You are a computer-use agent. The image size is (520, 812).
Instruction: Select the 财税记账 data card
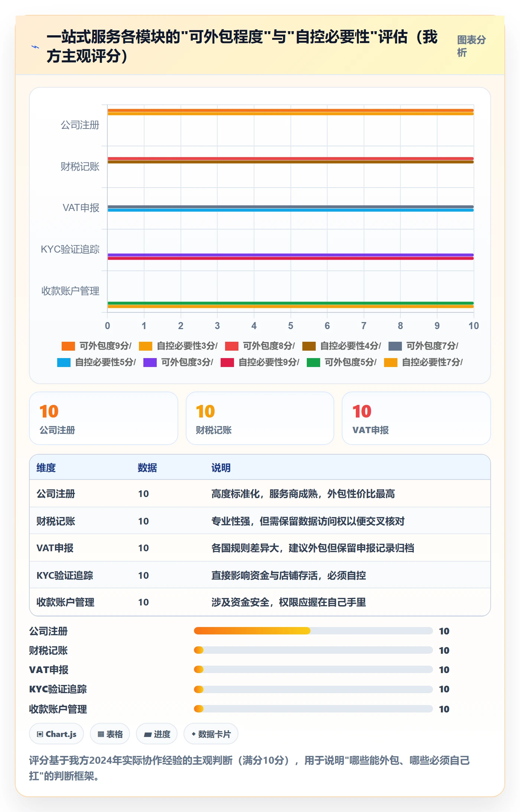point(260,418)
